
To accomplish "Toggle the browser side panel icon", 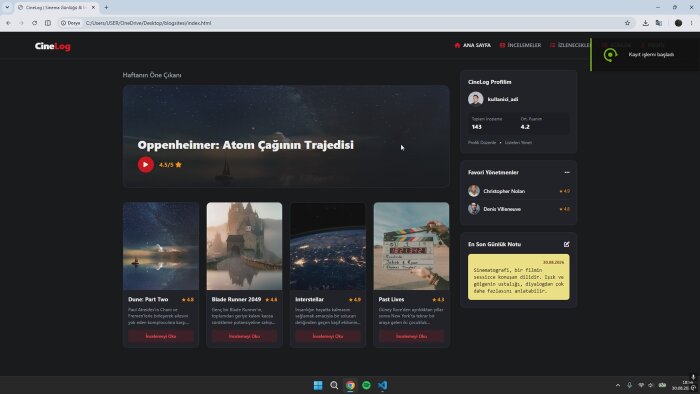I will (x=48, y=23).
